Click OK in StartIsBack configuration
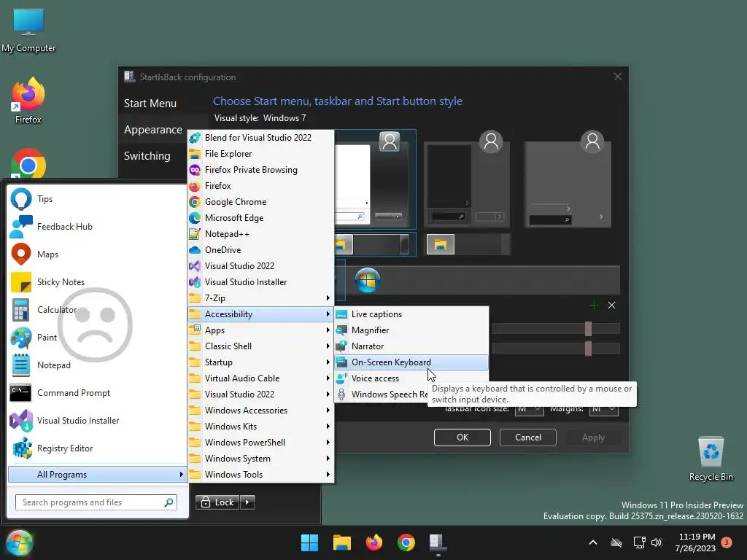 (x=462, y=437)
